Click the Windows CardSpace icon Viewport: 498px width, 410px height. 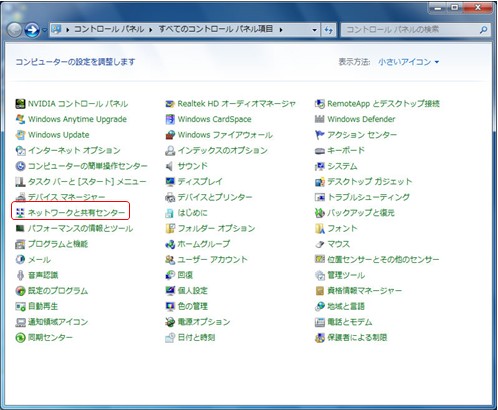coord(170,119)
